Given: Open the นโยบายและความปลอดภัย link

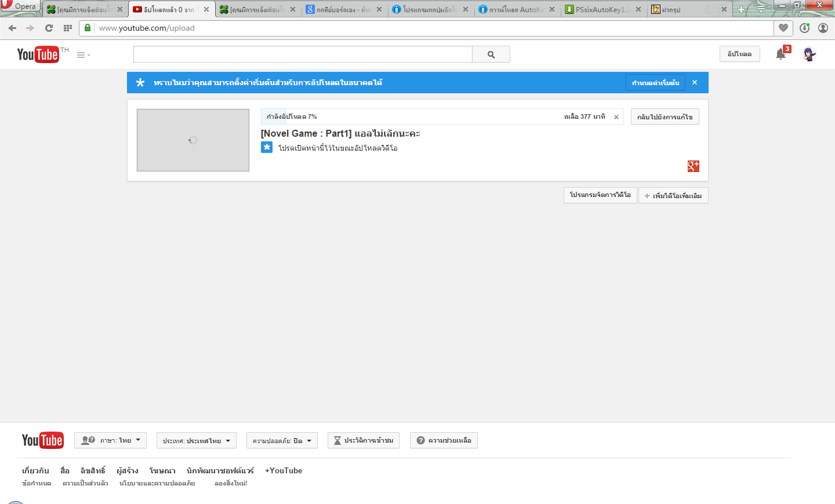Looking at the screenshot, I should [x=157, y=483].
